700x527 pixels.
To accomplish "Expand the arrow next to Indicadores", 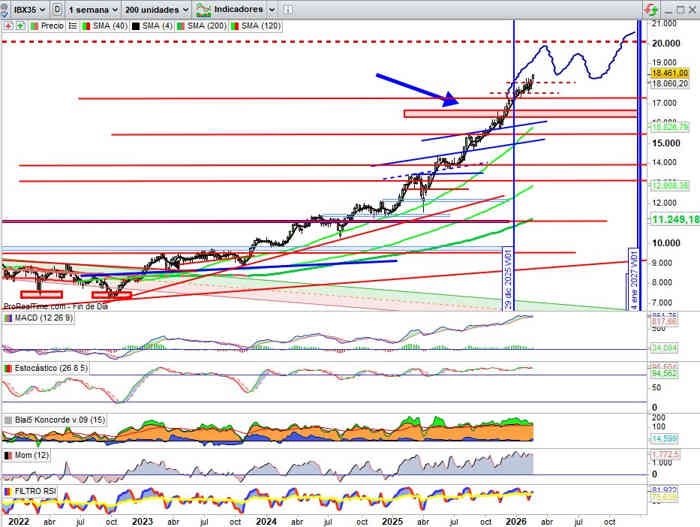I will (x=272, y=9).
